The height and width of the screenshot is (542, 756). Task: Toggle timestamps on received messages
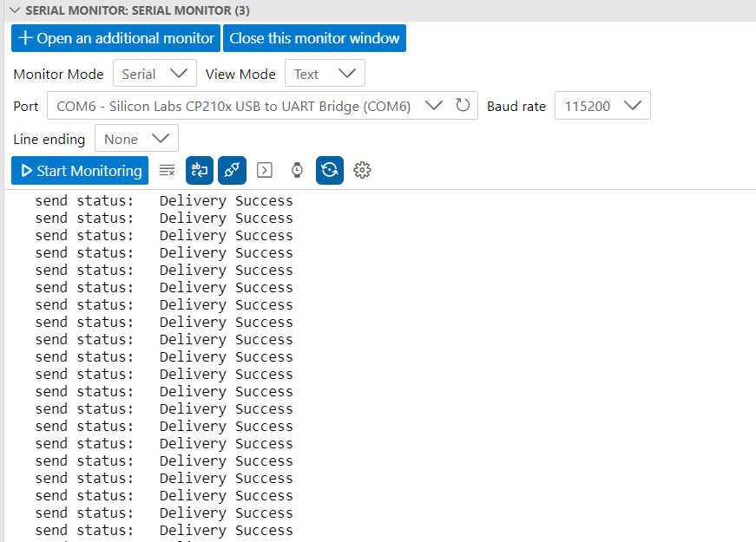point(297,170)
